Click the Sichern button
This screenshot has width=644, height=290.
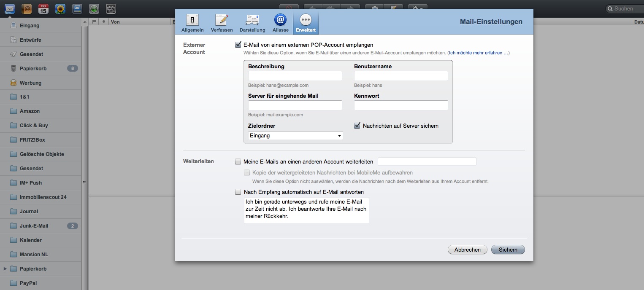[508, 250]
